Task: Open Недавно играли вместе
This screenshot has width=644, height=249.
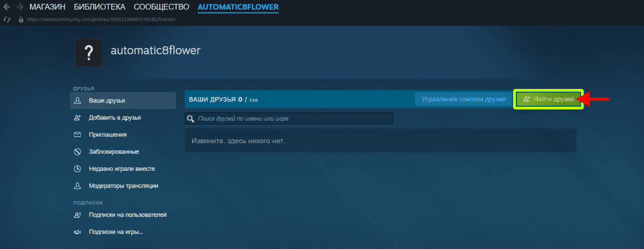Action: click(123, 169)
